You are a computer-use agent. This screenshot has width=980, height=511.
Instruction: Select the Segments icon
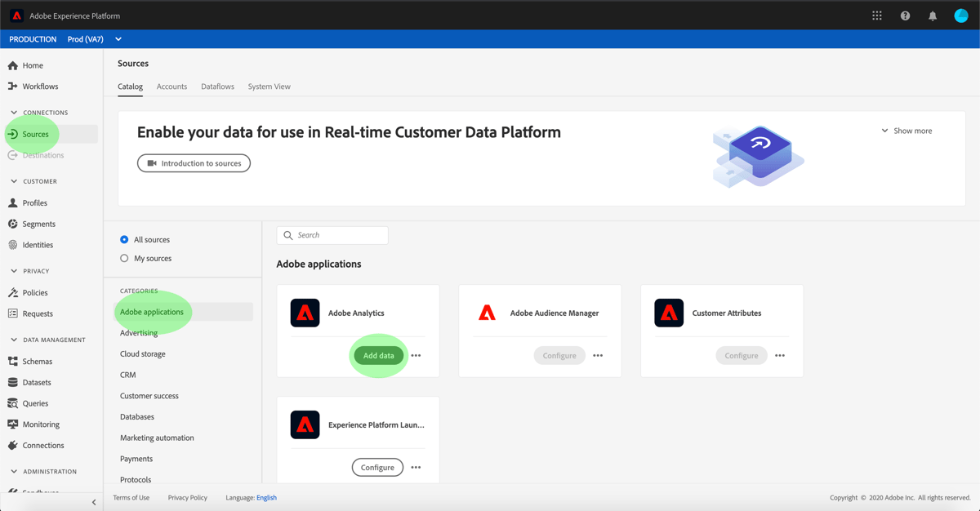[13, 224]
